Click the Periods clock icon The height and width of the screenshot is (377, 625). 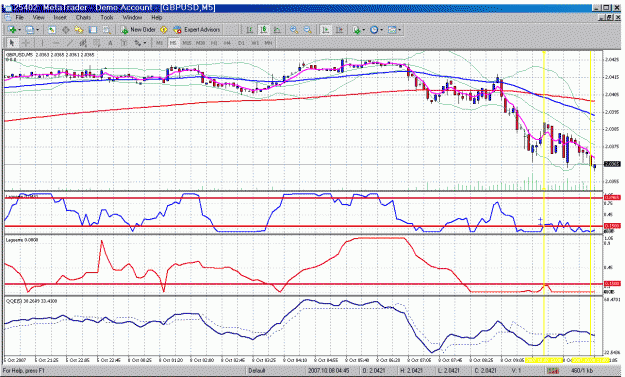click(x=374, y=29)
